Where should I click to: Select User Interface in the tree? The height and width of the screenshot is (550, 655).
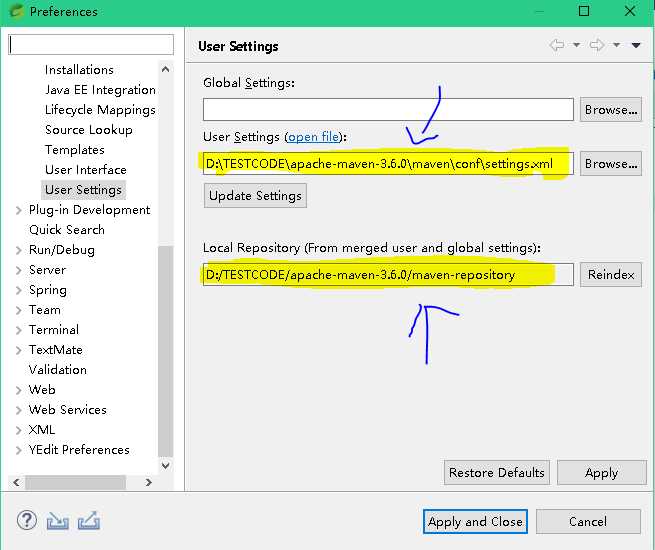(86, 170)
